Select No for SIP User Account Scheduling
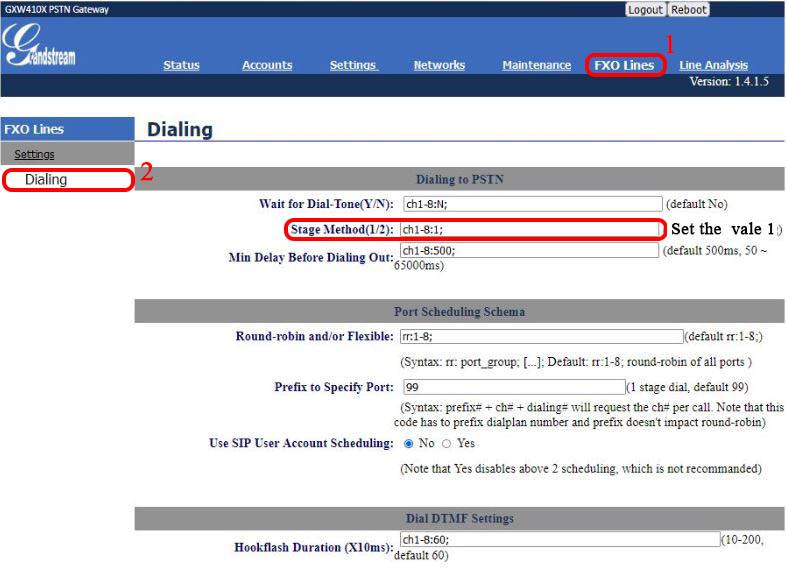The image size is (786, 576). coord(409,443)
